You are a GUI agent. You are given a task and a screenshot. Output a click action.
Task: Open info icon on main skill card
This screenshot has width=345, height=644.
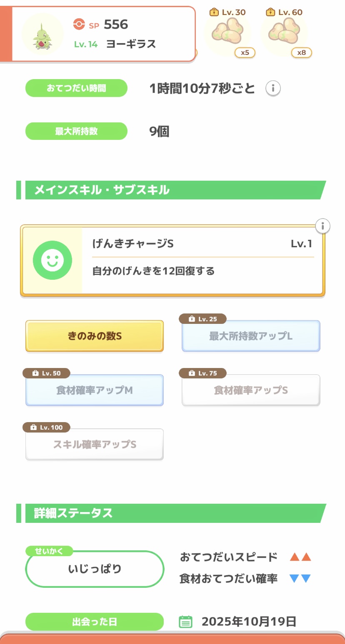tap(322, 226)
